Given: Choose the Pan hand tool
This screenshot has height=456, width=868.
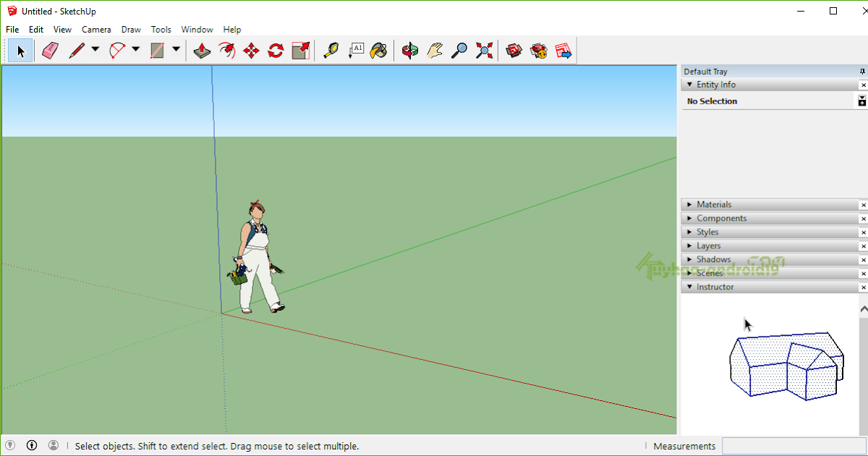Looking at the screenshot, I should tap(435, 51).
